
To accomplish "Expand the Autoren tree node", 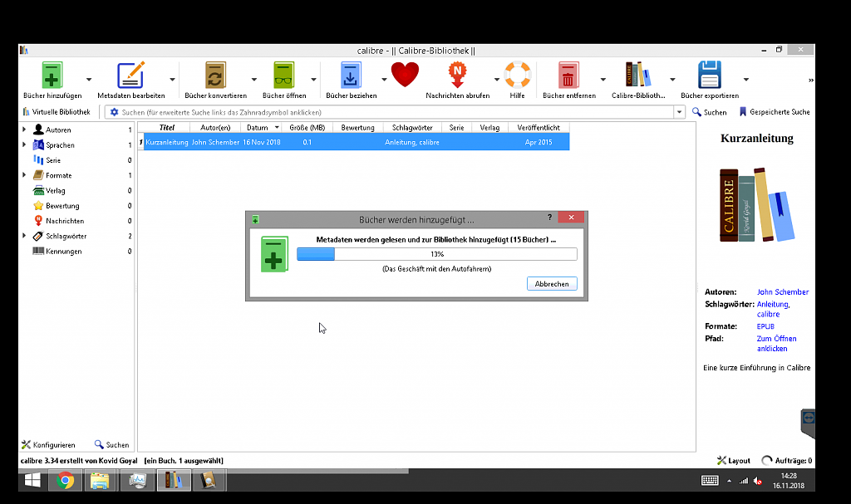I will pyautogui.click(x=24, y=130).
